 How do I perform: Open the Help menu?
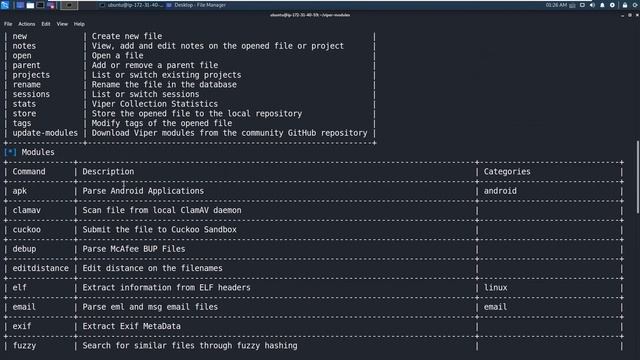point(79,24)
